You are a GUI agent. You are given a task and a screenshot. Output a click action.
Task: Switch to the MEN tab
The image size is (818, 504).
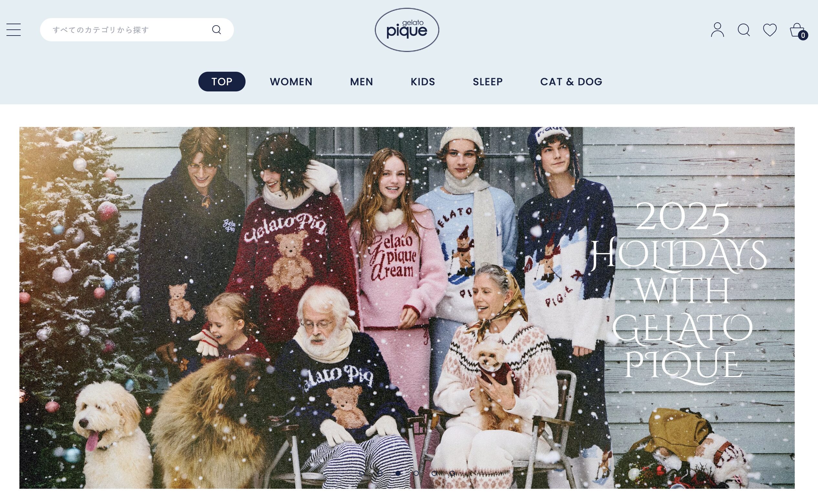point(361,82)
